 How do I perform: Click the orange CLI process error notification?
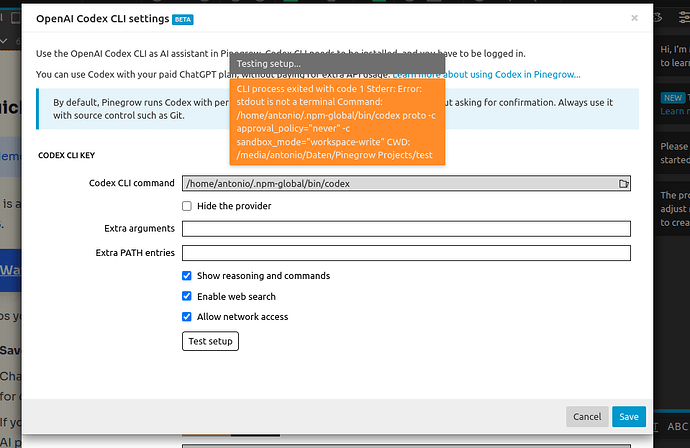(x=337, y=122)
